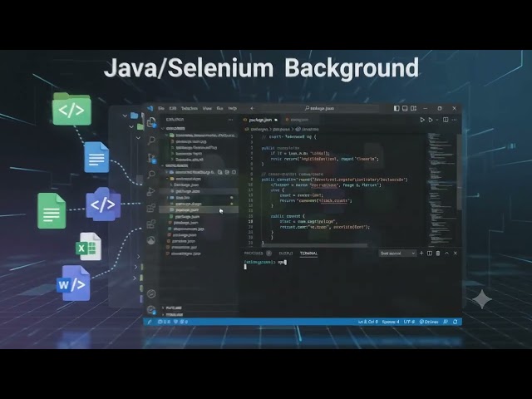Click the VS Code logo in title bar
This screenshot has width=532, height=399.
click(150, 108)
